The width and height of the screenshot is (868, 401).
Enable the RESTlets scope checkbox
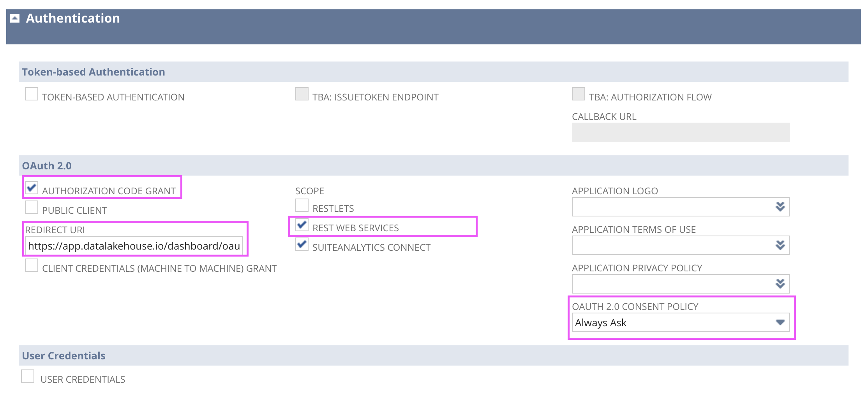coord(302,206)
